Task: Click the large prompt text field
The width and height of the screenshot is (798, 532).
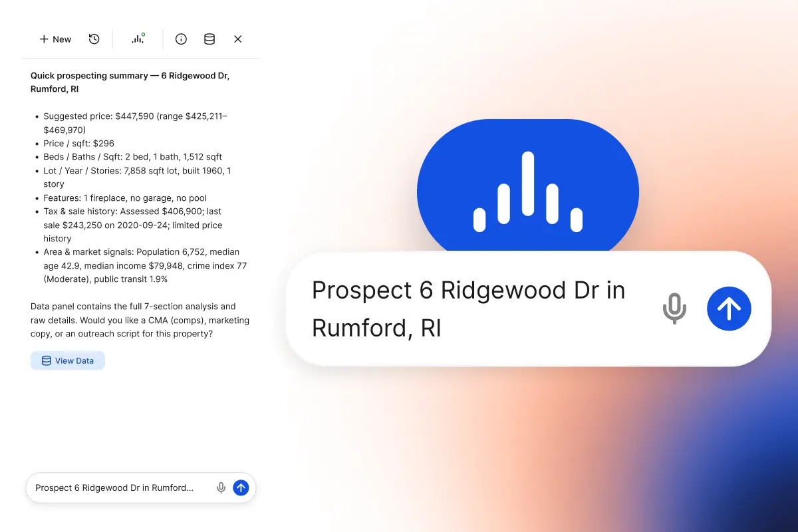Action: [x=472, y=309]
